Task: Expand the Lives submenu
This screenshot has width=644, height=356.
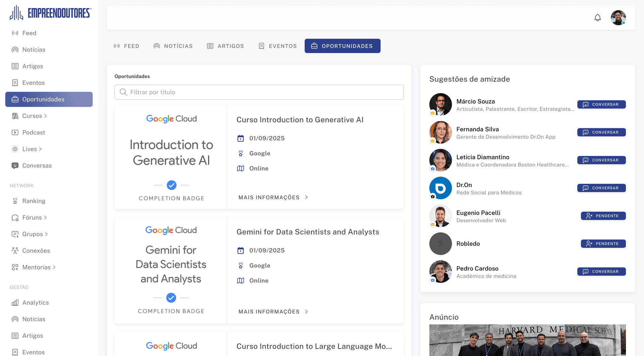Action: (x=40, y=149)
